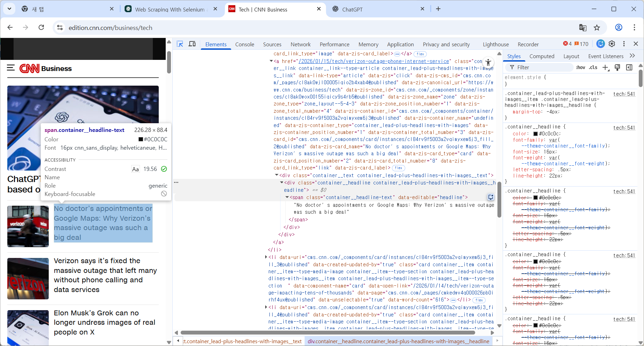Click the color swatch in the bottom .container__headline rule
Image resolution: width=644 pixels, height=346 pixels.
(536, 325)
